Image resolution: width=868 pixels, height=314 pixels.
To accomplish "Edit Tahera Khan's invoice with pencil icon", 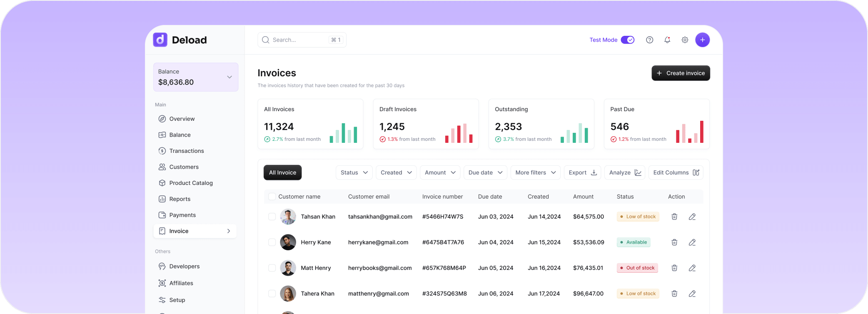I will 692,294.
